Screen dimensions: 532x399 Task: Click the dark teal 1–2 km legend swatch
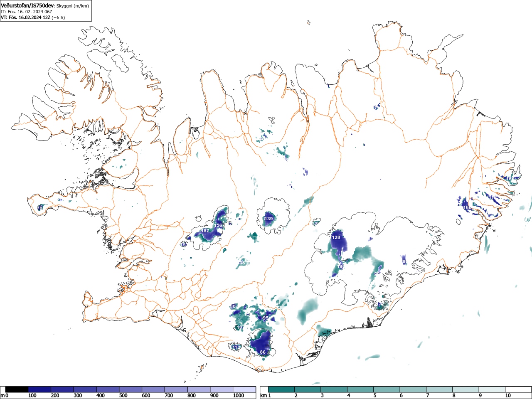point(281,389)
